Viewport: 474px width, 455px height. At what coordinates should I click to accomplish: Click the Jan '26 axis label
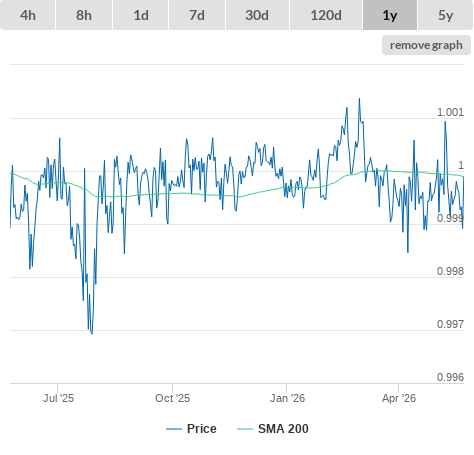287,398
